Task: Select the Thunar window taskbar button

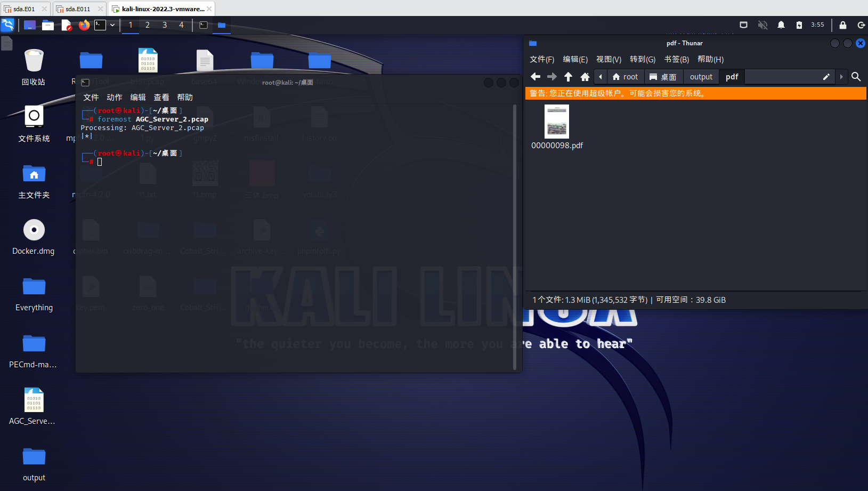Action: (x=222, y=25)
